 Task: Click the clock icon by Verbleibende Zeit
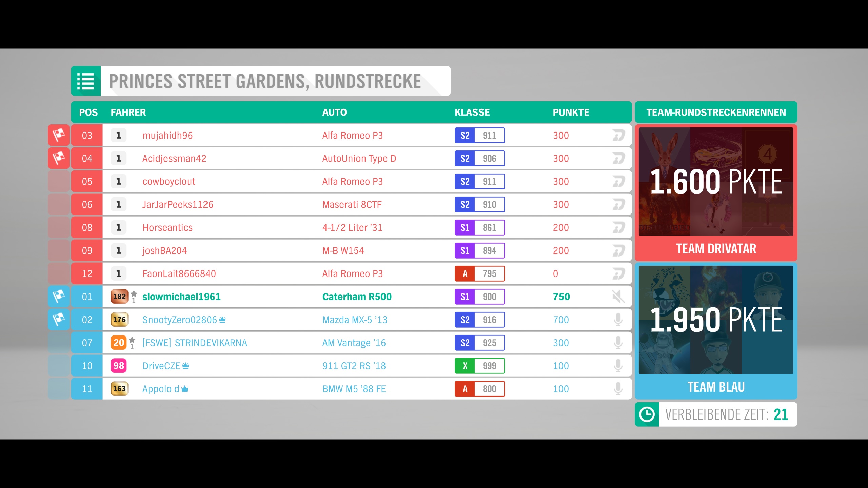point(647,414)
